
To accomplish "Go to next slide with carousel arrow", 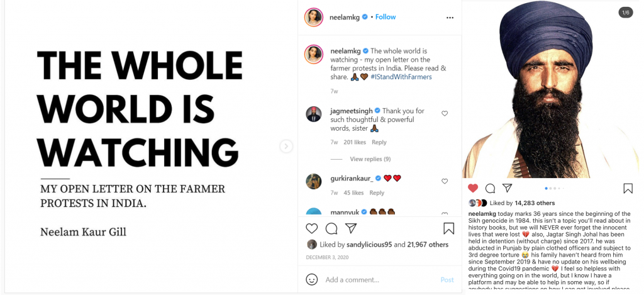I will tap(286, 147).
